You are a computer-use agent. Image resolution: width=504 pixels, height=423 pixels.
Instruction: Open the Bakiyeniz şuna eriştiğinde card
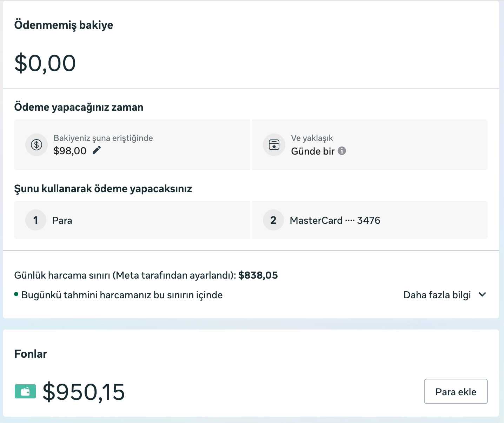(132, 145)
